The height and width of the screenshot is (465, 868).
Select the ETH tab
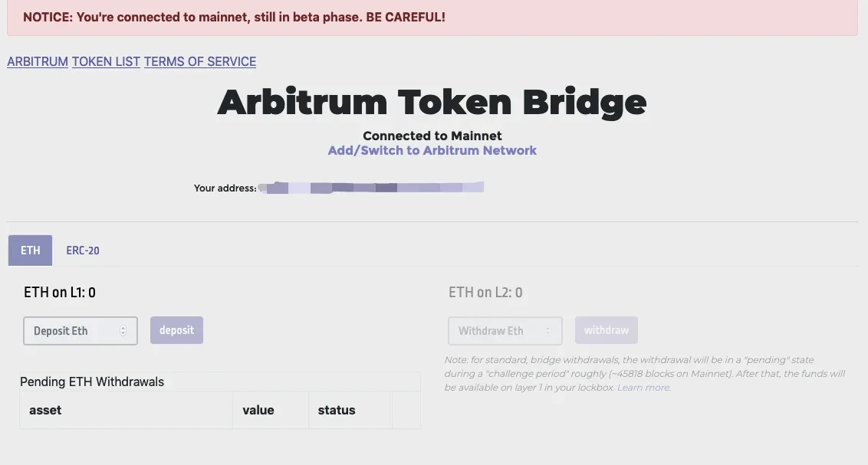tap(31, 251)
